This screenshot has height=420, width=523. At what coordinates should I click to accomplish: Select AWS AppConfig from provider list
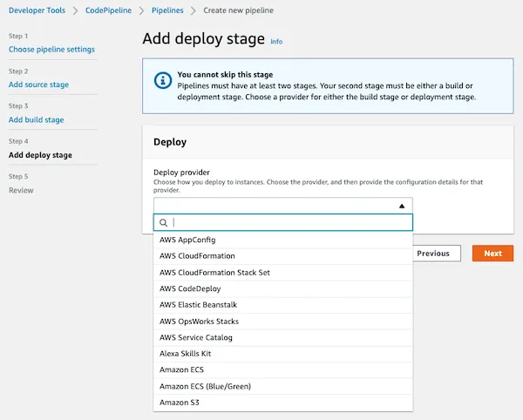tap(282, 240)
